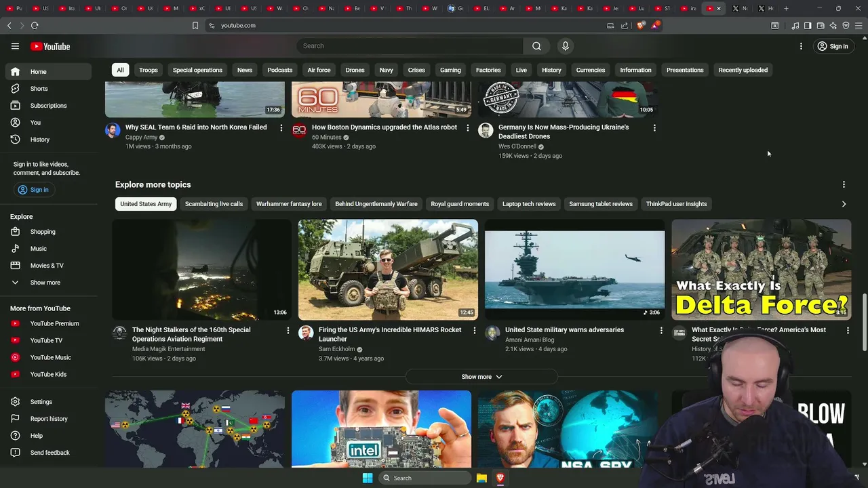Choose the United States Army topic chip
Image resolution: width=868 pixels, height=488 pixels.
pos(146,204)
